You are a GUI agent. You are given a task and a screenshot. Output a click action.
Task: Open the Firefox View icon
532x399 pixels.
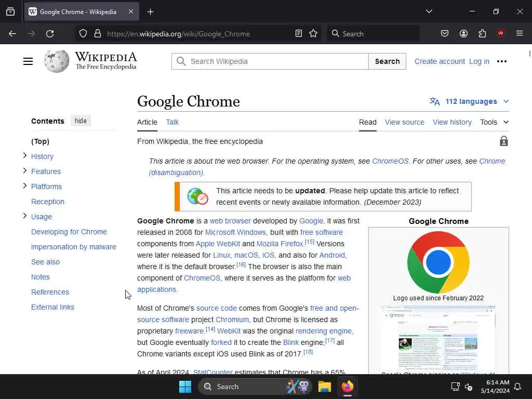click(10, 12)
